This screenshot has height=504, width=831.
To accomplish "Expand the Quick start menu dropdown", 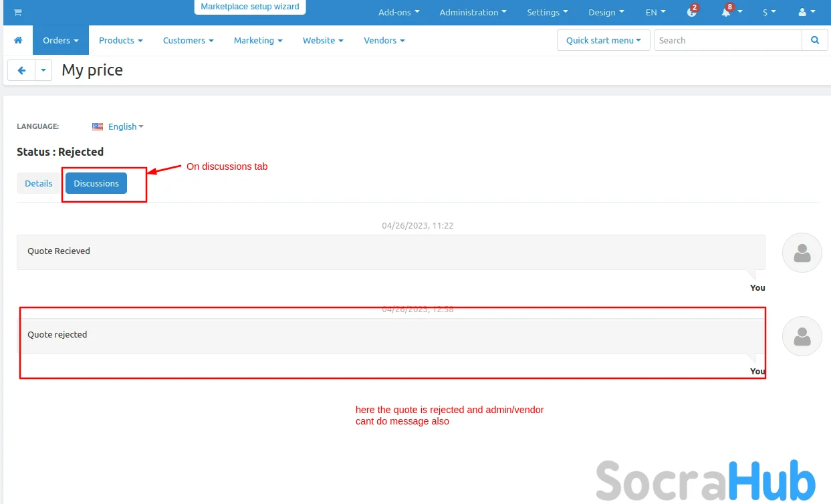I will click(x=603, y=40).
